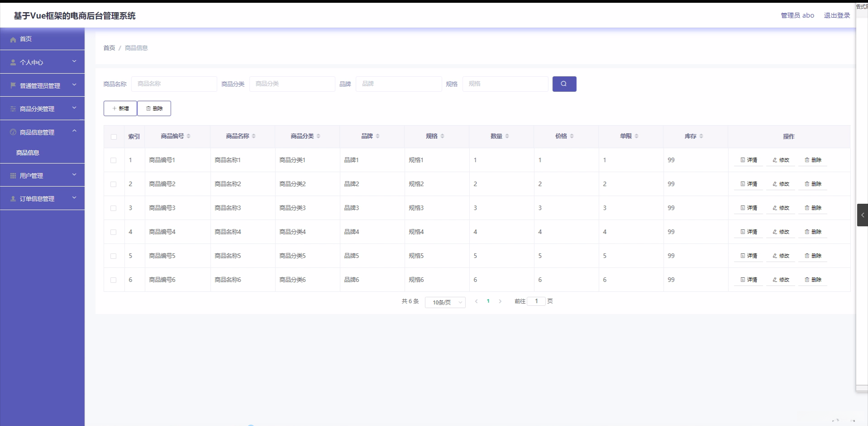Sort by 单限 column arrows
The width and height of the screenshot is (868, 426).
click(x=636, y=136)
